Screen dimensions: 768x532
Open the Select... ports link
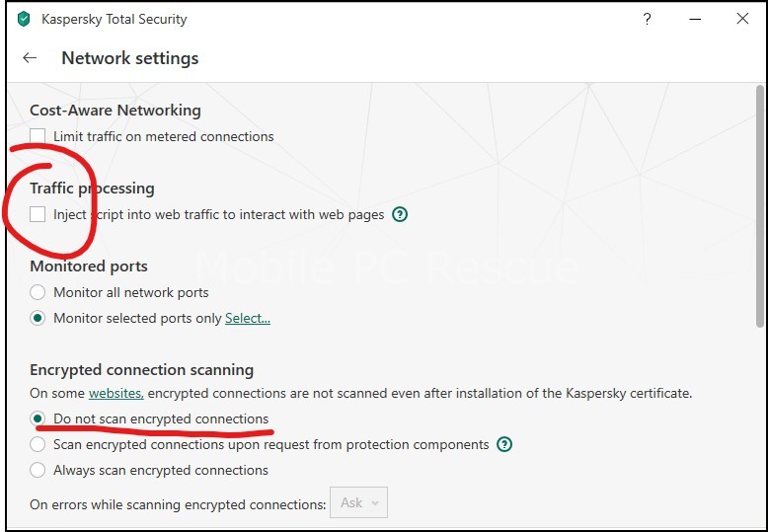click(x=248, y=319)
